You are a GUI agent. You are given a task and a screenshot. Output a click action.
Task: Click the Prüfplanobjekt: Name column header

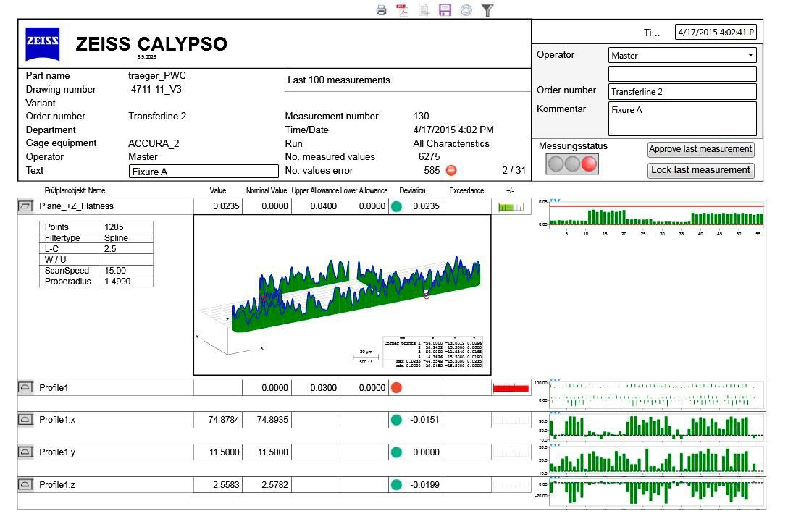coord(75,190)
